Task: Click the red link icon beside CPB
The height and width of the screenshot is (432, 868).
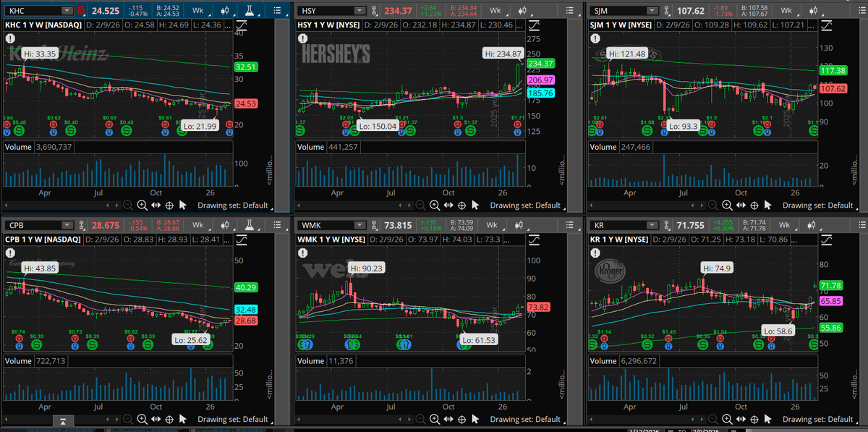Action: pos(82,225)
